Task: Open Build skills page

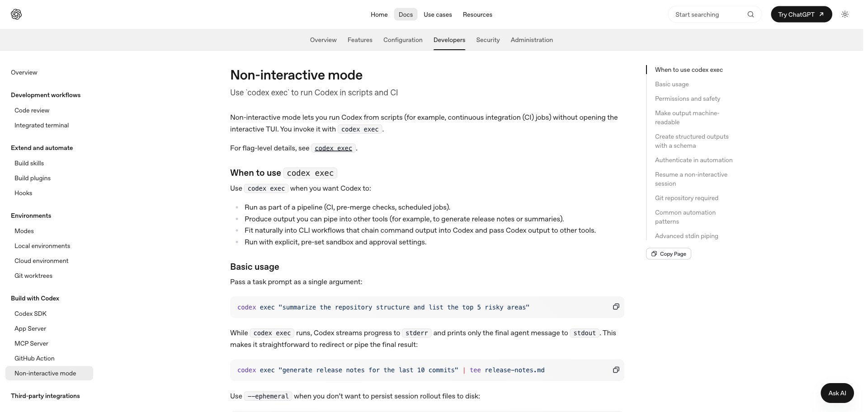Action: click(x=29, y=163)
